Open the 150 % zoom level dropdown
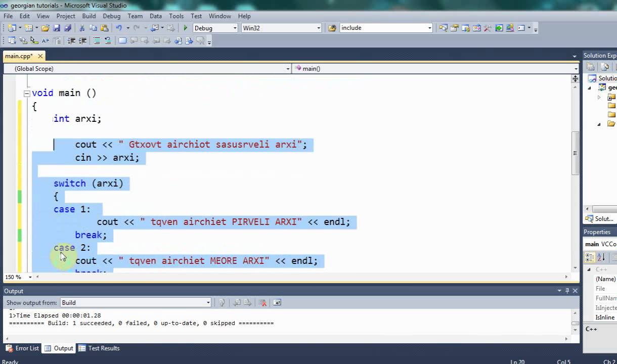Image resolution: width=617 pixels, height=364 pixels. point(30,277)
